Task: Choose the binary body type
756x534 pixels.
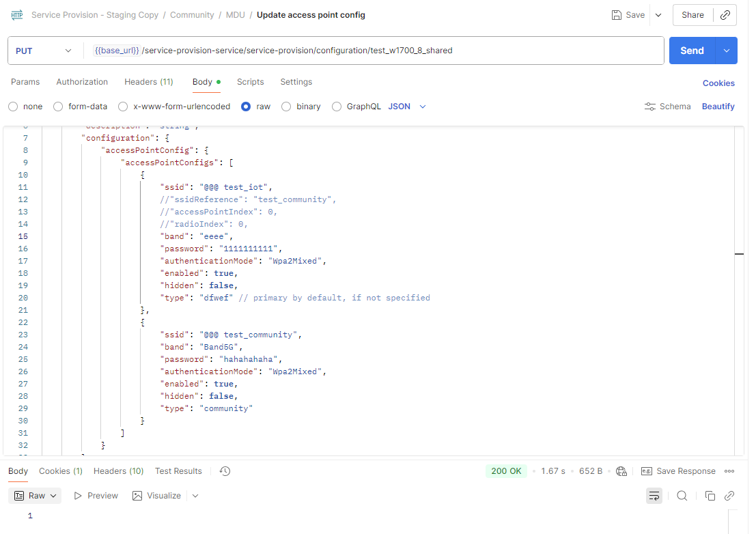Action: point(286,107)
